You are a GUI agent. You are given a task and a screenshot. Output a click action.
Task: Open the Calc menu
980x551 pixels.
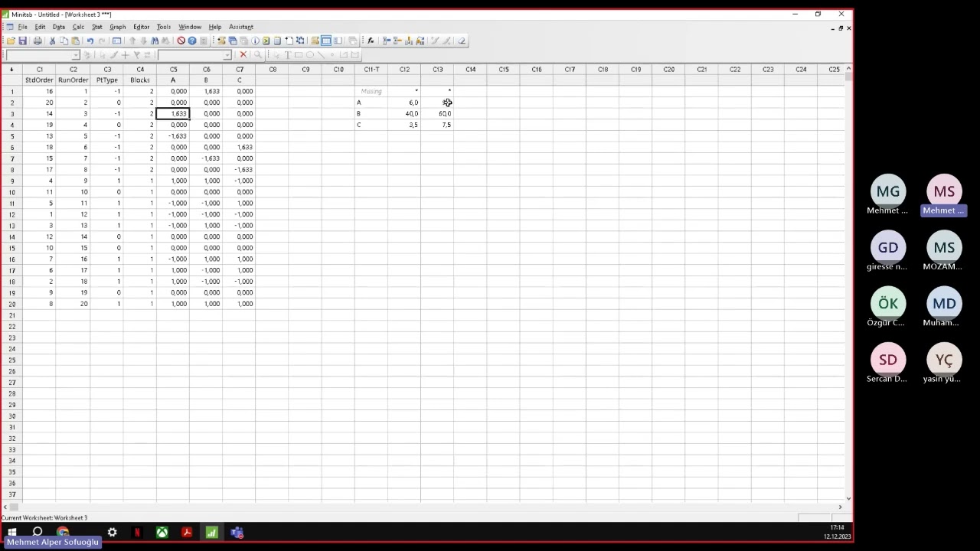tap(78, 27)
